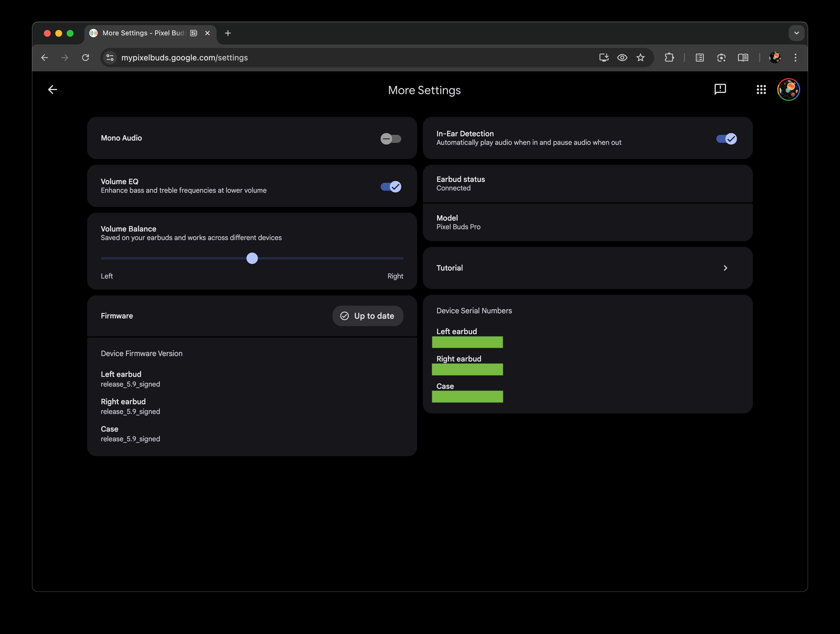Image resolution: width=840 pixels, height=634 pixels.
Task: Drag the Volume Balance slider
Action: point(252,258)
